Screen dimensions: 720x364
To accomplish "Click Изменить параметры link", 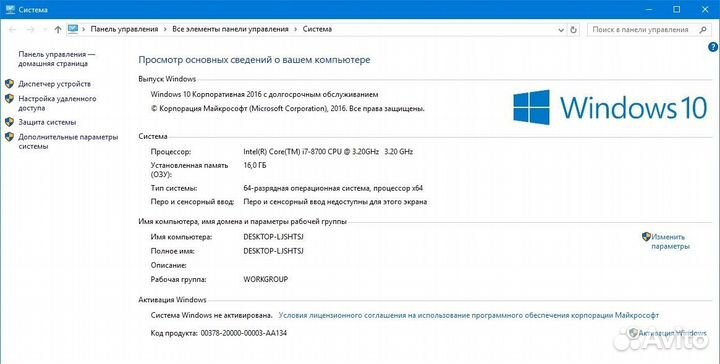I will [670, 242].
